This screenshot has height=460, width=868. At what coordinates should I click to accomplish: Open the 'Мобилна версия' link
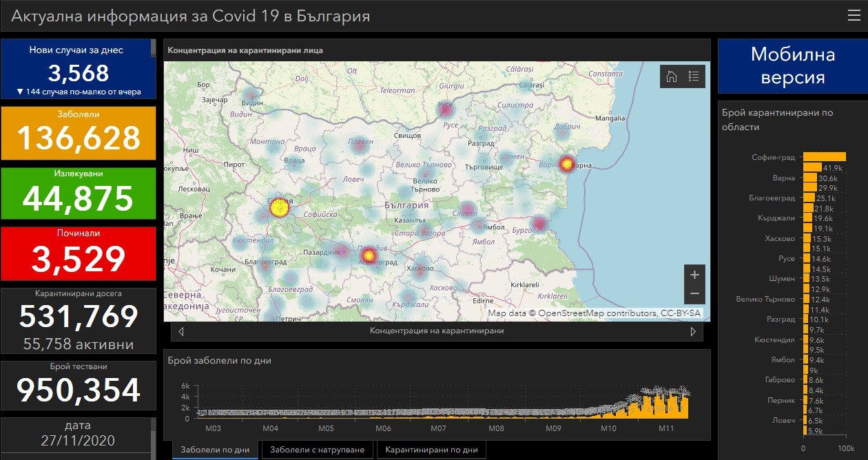pos(792,66)
